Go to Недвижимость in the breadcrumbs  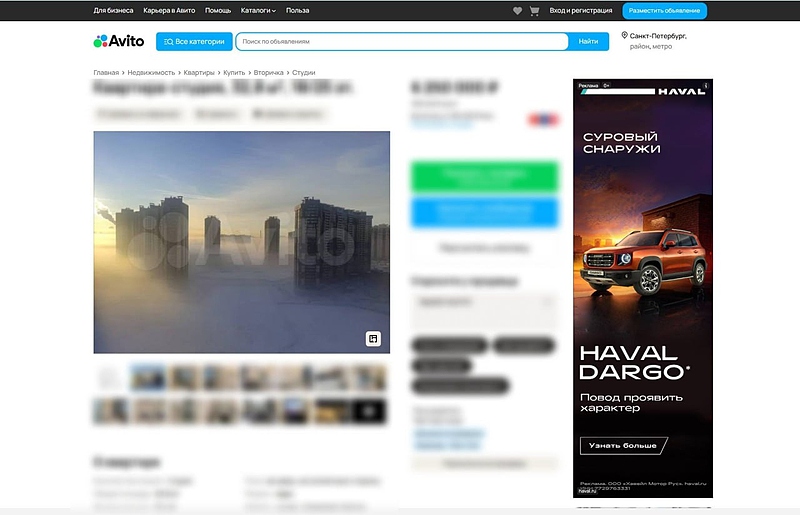click(151, 73)
